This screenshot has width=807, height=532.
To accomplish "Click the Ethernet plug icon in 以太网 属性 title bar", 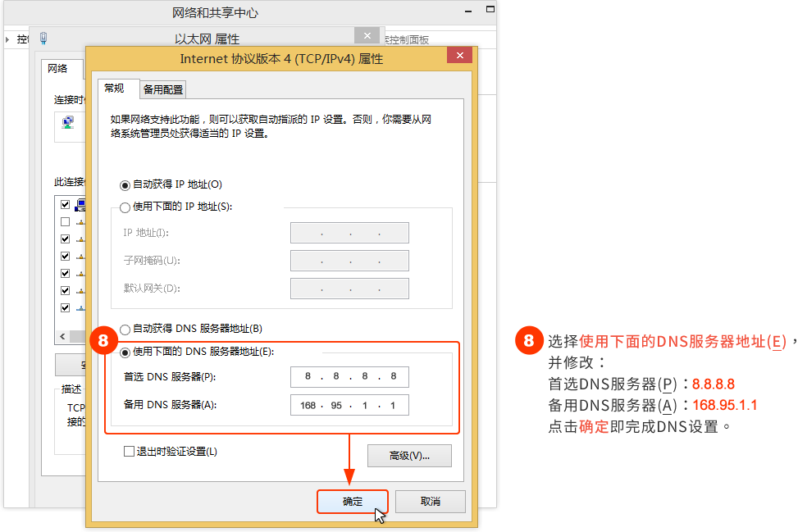I will click(43, 38).
